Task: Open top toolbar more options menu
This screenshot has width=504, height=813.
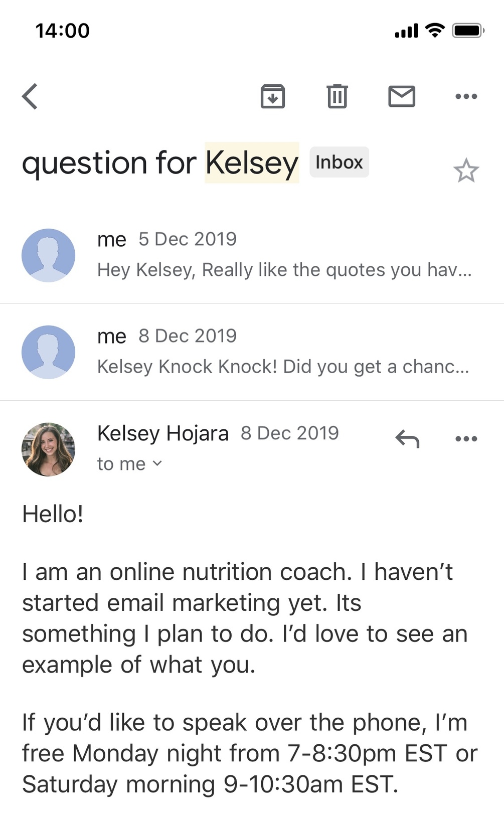Action: [x=466, y=96]
